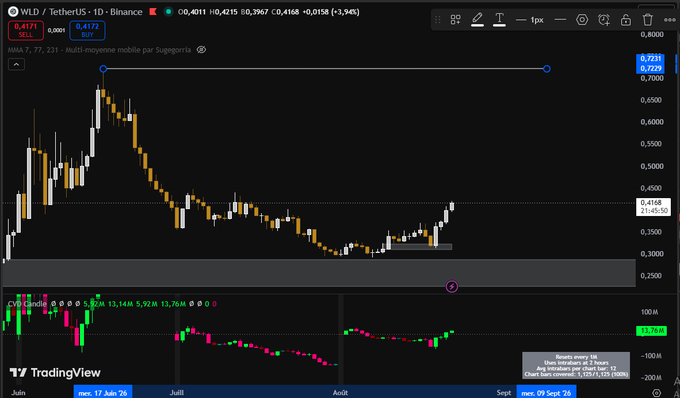The image size is (680, 398).
Task: Click the 0,8000 price scale label
Action: 652,34
